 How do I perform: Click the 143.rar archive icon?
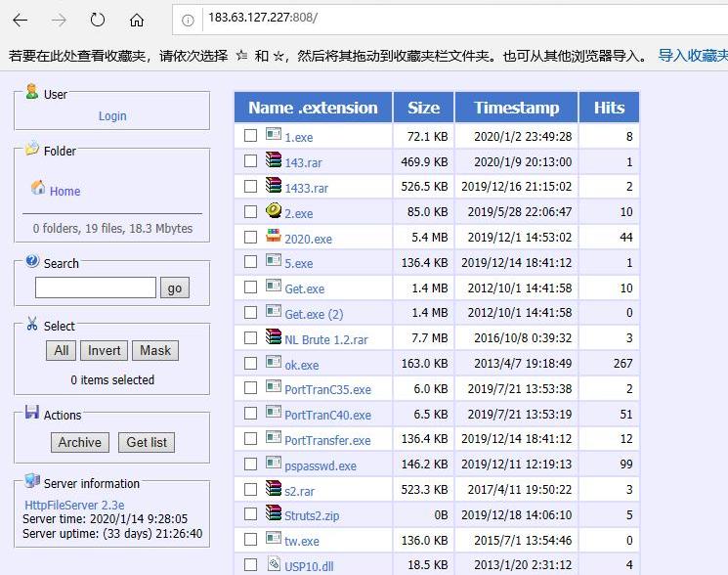[274, 161]
